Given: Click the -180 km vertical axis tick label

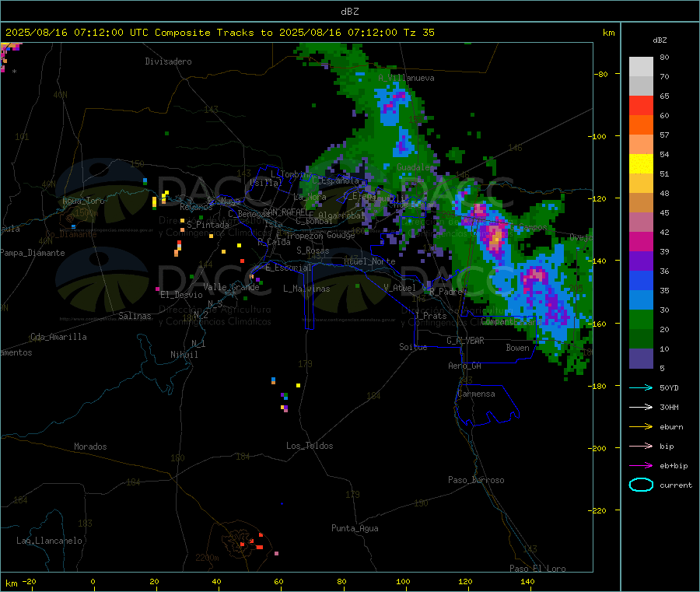Looking at the screenshot, I should [599, 386].
